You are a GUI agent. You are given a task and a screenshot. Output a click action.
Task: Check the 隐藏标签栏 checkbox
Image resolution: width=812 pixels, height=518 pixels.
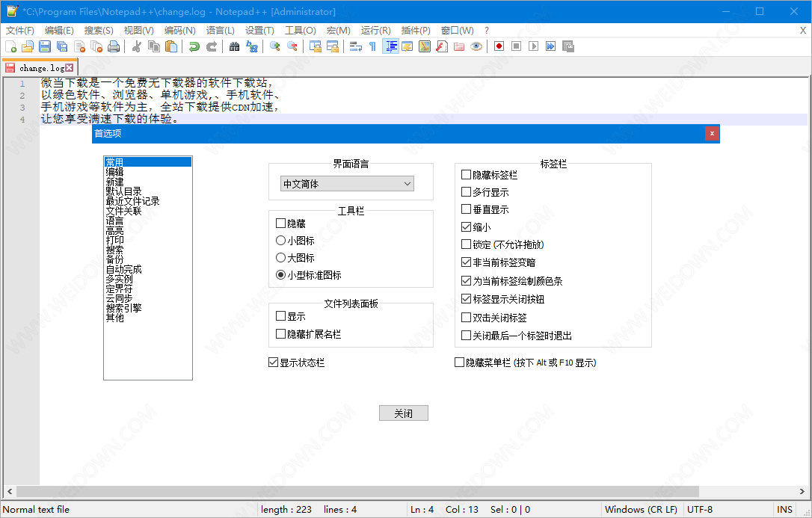pos(466,175)
